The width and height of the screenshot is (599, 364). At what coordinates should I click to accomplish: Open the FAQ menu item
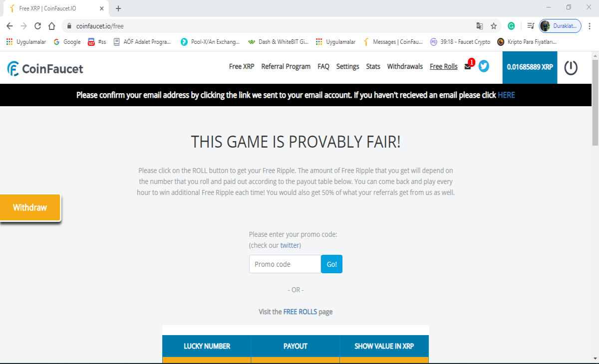pos(323,66)
